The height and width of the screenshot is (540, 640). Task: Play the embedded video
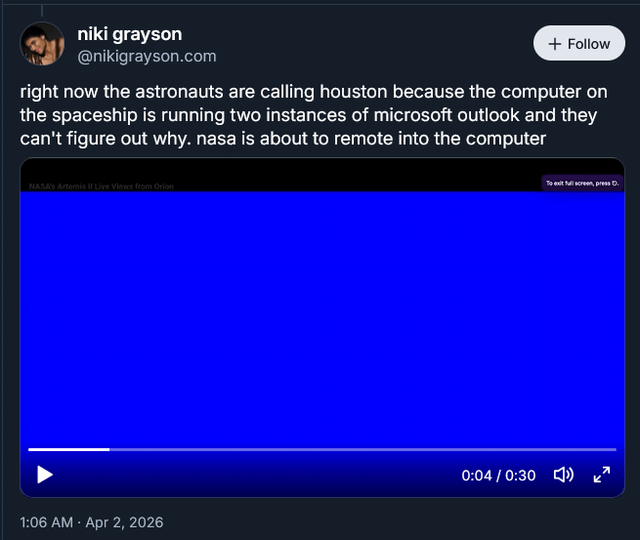(44, 475)
